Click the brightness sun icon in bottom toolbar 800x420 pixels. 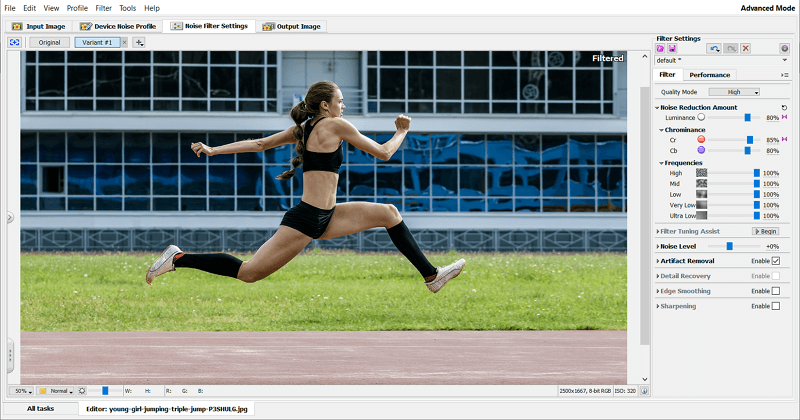tap(82, 391)
